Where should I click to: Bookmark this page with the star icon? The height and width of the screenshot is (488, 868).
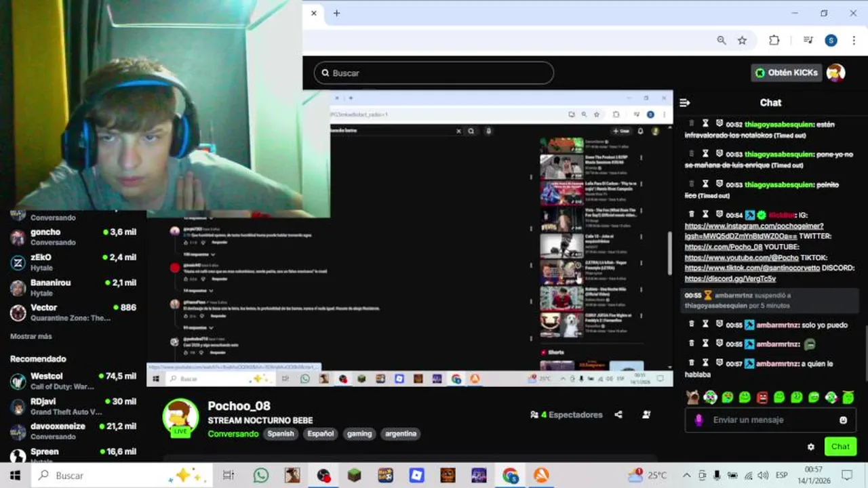coord(743,41)
